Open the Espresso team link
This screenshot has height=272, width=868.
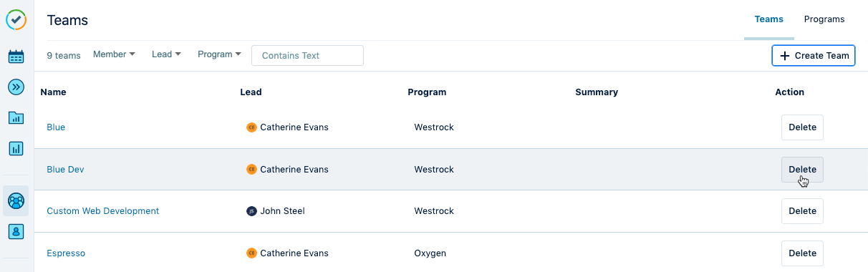66,253
